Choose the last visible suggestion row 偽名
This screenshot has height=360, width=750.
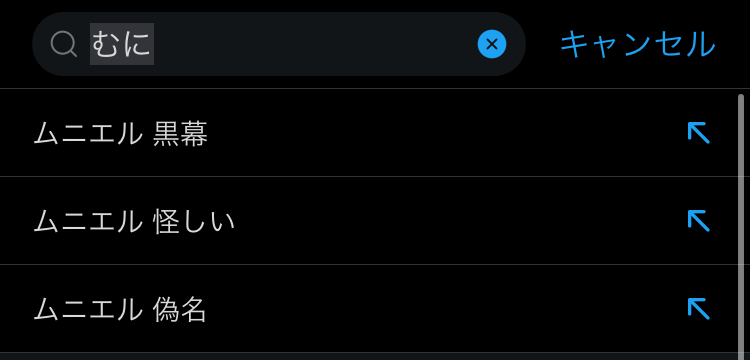pyautogui.click(x=368, y=309)
